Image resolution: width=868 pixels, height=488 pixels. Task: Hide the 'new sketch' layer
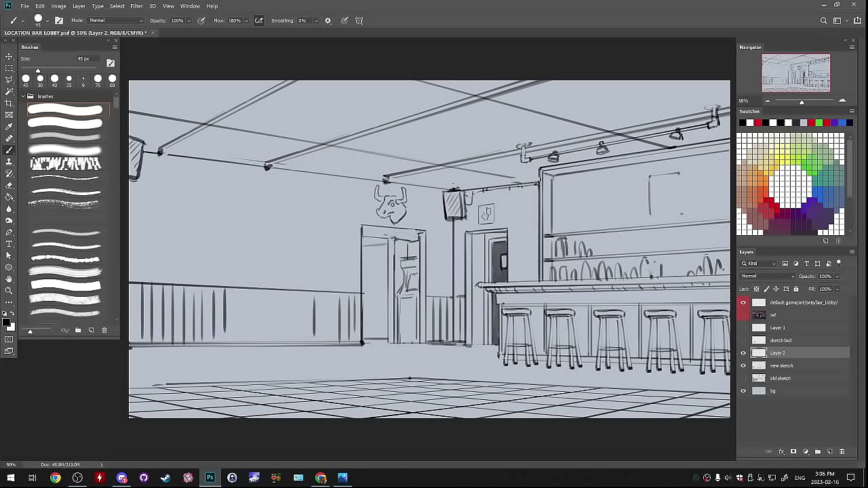pos(743,365)
